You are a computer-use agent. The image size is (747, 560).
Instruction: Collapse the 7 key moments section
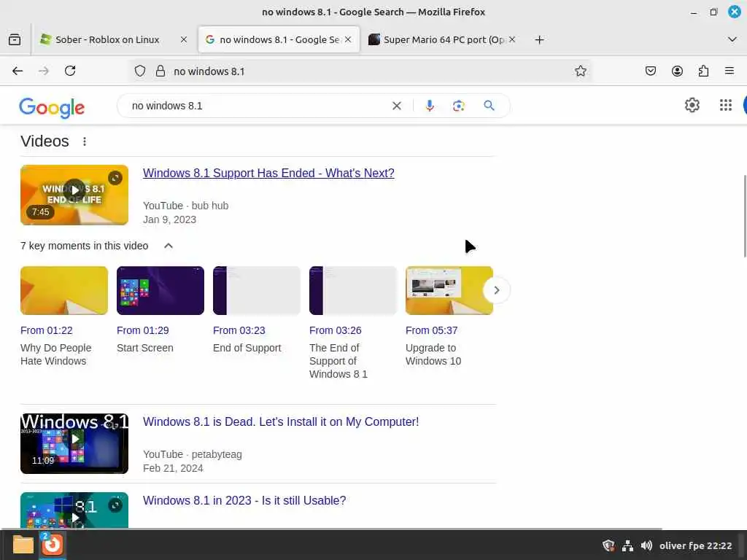(169, 246)
